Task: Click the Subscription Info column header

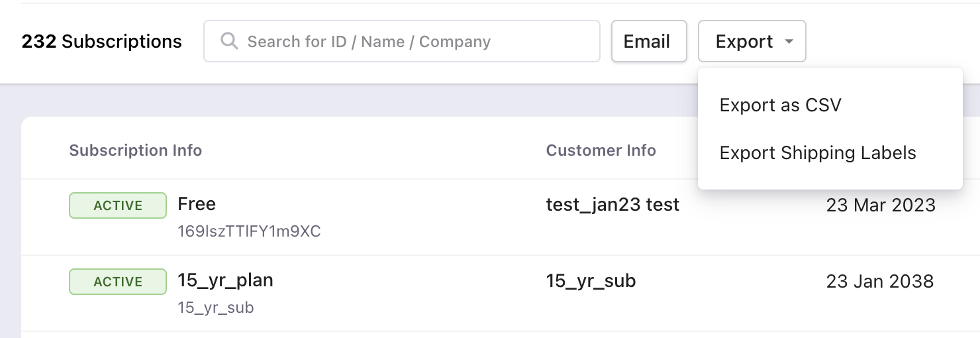Action: (x=135, y=150)
